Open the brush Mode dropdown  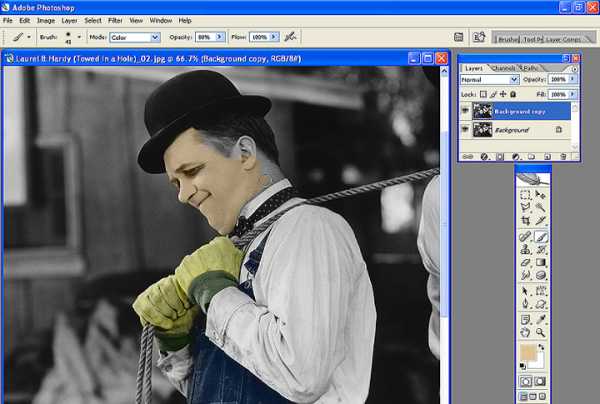click(135, 37)
